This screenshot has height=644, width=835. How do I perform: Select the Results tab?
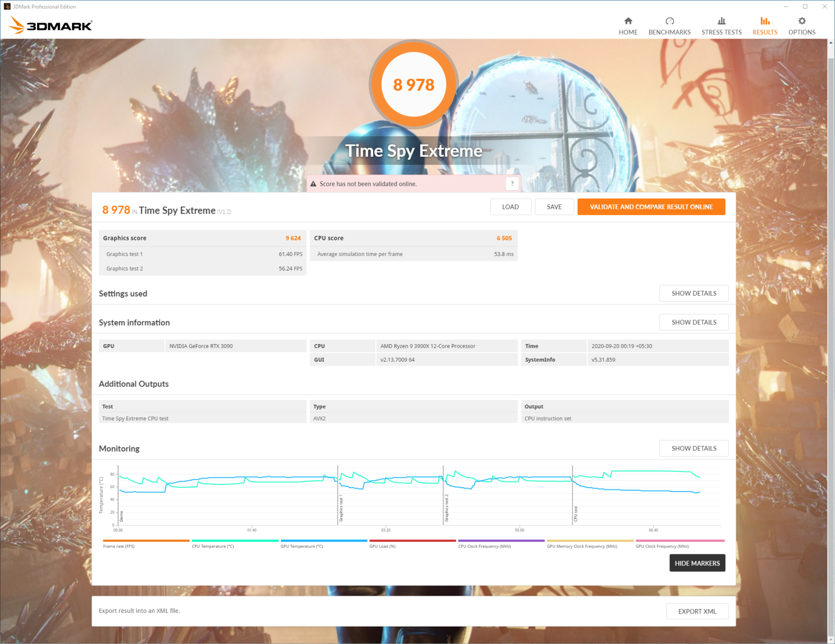[x=765, y=26]
